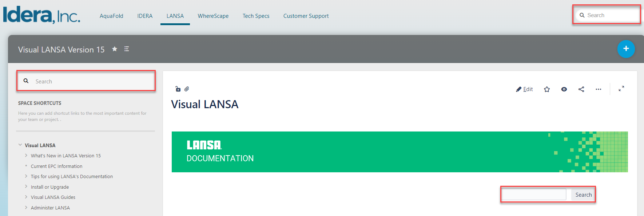Screen dimensions: 644x216
Task: Open the more actions ellipsis menu
Action: point(598,89)
